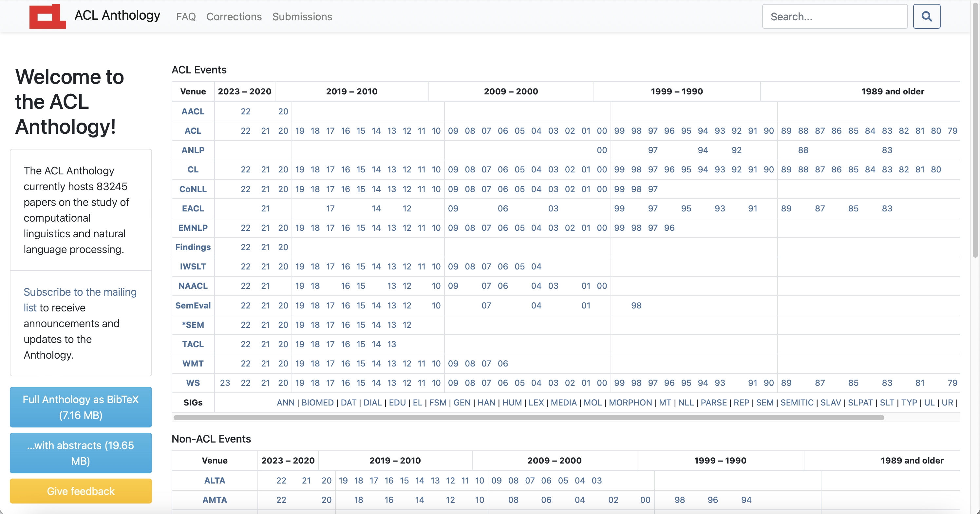Open the MT SIG link

(x=665, y=403)
